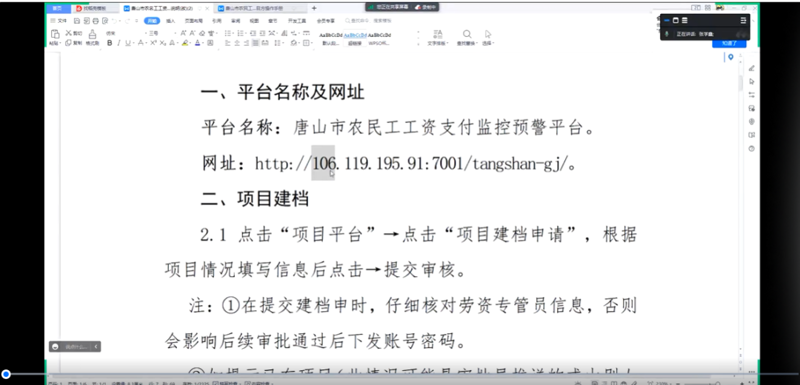Image resolution: width=800 pixels, height=385 pixels.
Task: Click the Undo arrow
Action: pyautogui.click(x=114, y=21)
